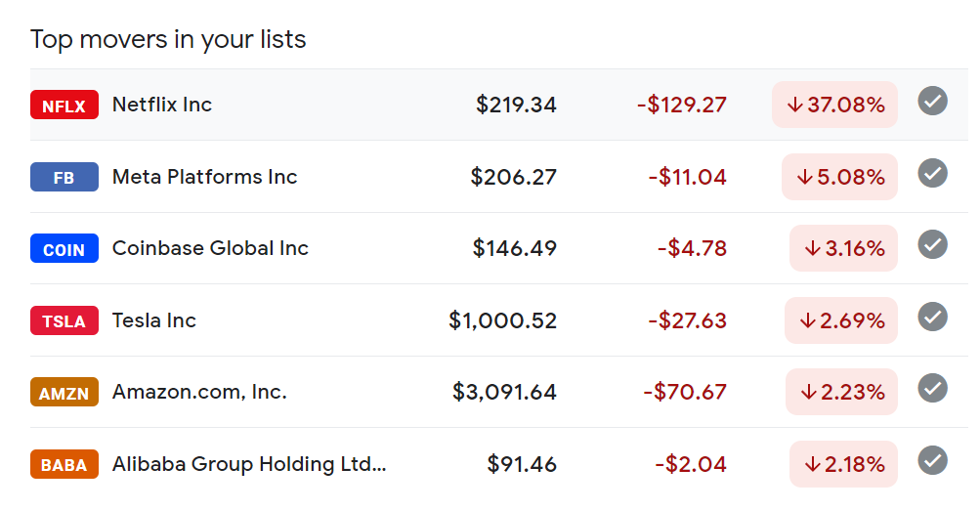Toggle the Amazon.com checkmark
This screenshot has height=510, width=980.
[932, 388]
